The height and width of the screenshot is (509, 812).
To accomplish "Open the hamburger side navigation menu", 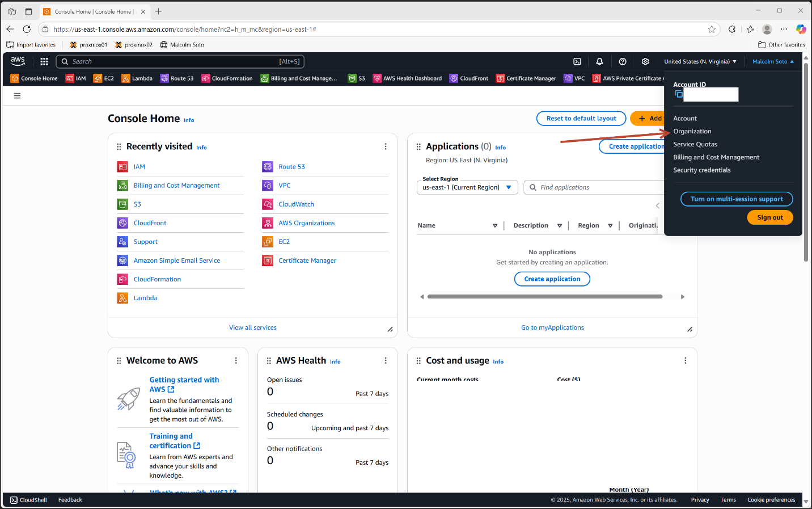I will [x=17, y=96].
